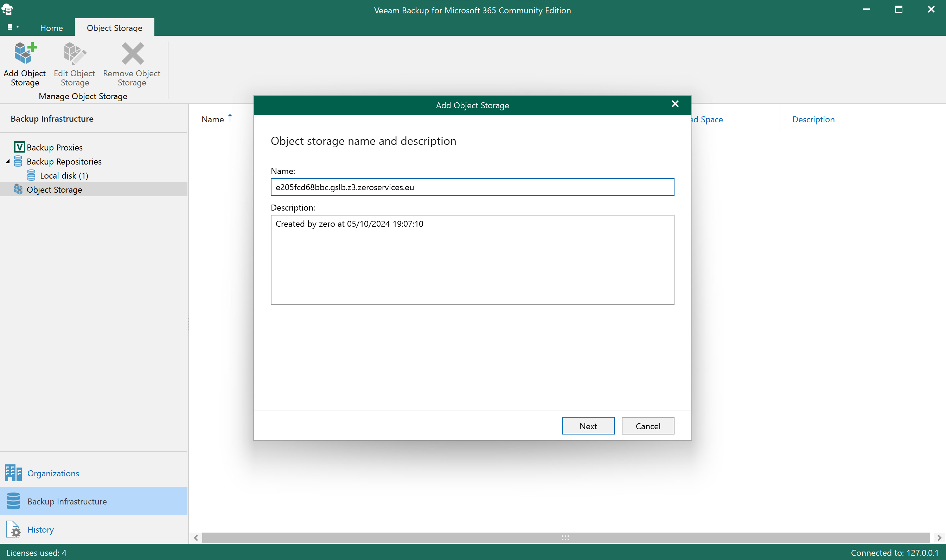This screenshot has width=946, height=560.
Task: Click the Next button in the dialog
Action: coord(588,426)
